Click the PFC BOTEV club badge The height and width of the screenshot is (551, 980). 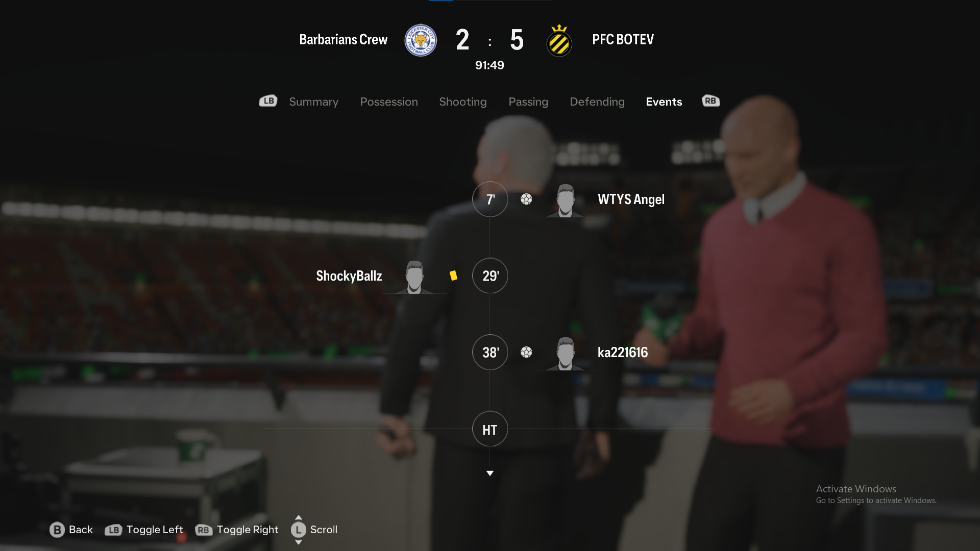(559, 40)
